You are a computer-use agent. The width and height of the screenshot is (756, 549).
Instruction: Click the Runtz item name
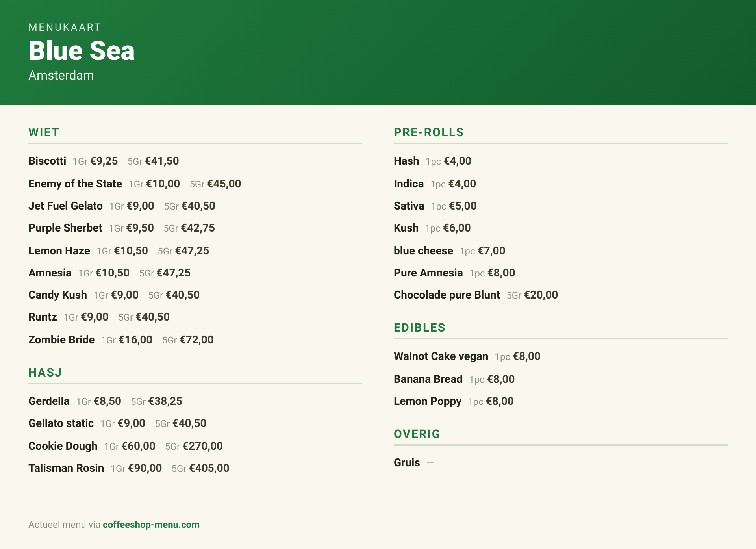point(43,317)
